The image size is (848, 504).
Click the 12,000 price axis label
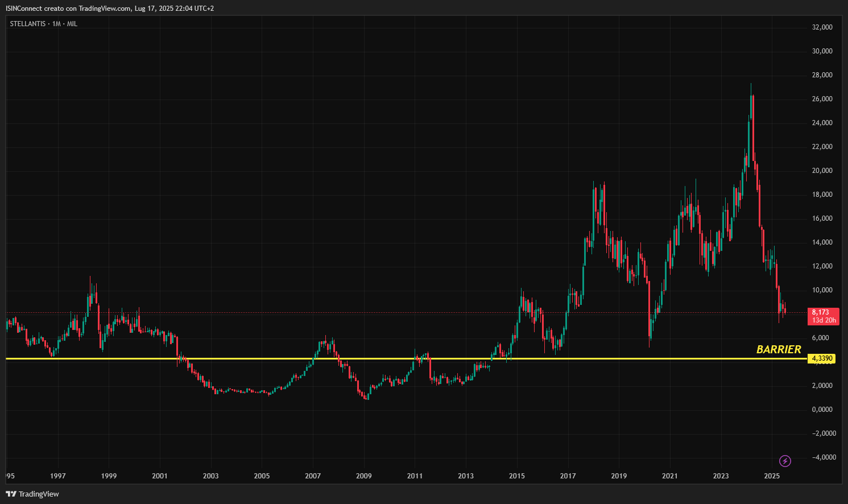pos(822,266)
